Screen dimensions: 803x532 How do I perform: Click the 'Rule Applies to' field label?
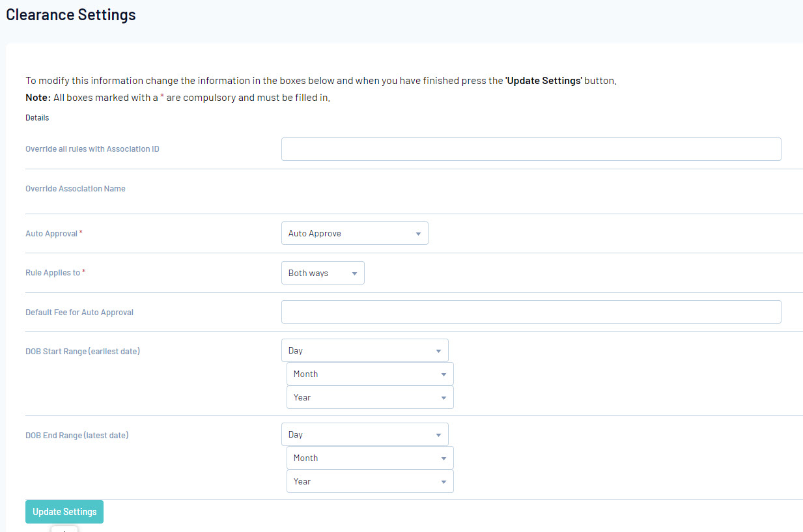[x=53, y=273]
